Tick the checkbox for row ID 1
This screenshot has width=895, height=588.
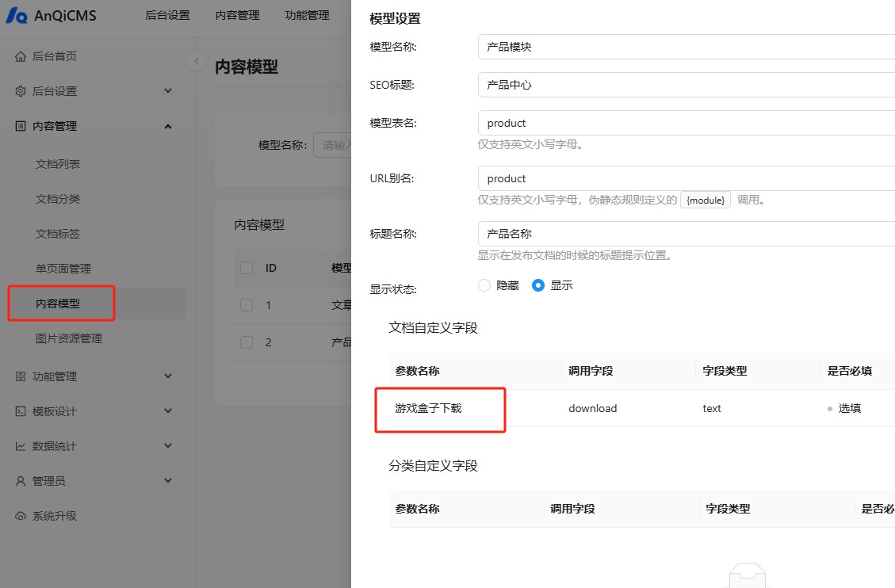tap(247, 305)
